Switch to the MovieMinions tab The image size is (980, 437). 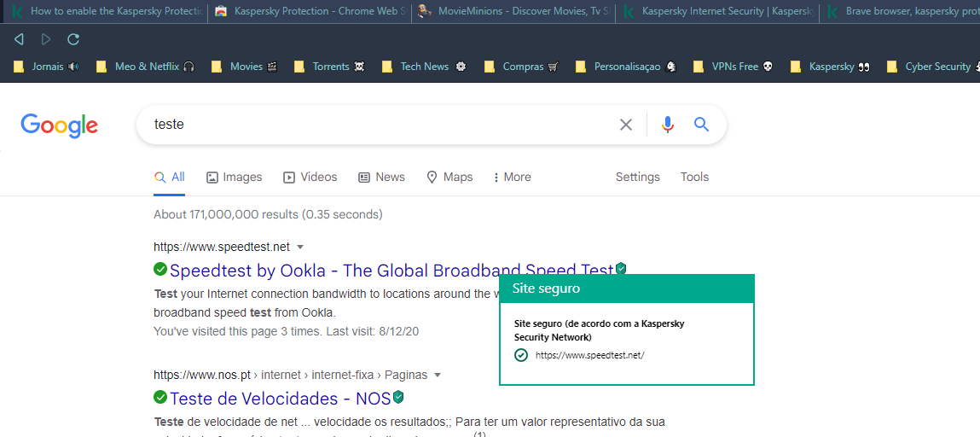click(x=513, y=11)
